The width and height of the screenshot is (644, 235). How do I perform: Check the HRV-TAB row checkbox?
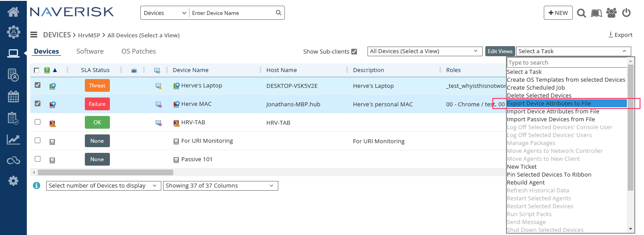coord(37,122)
